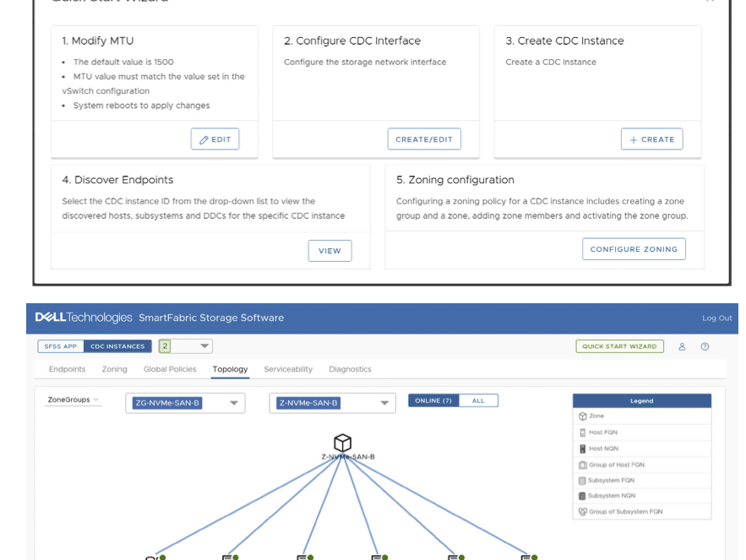Click the Dell Technologies logo
The height and width of the screenshot is (560, 746).
pos(84,318)
